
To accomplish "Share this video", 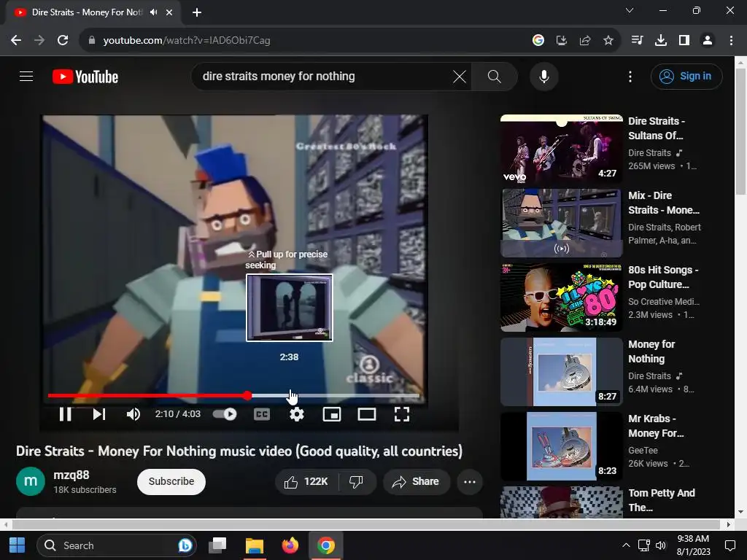I will (416, 481).
